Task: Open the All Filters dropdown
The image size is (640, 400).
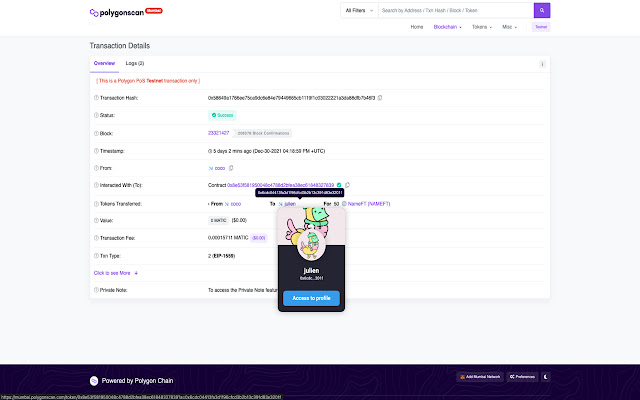Action: click(x=359, y=11)
